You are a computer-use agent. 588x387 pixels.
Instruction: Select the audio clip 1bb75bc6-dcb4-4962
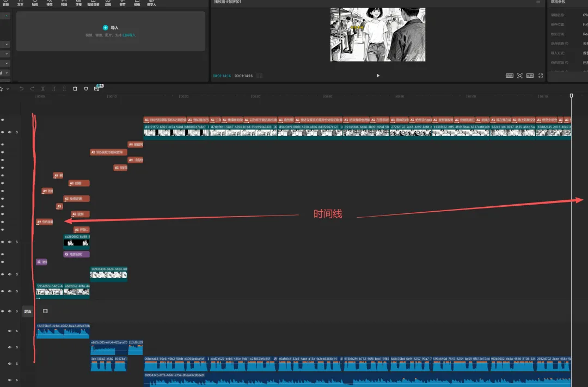pyautogui.click(x=63, y=331)
